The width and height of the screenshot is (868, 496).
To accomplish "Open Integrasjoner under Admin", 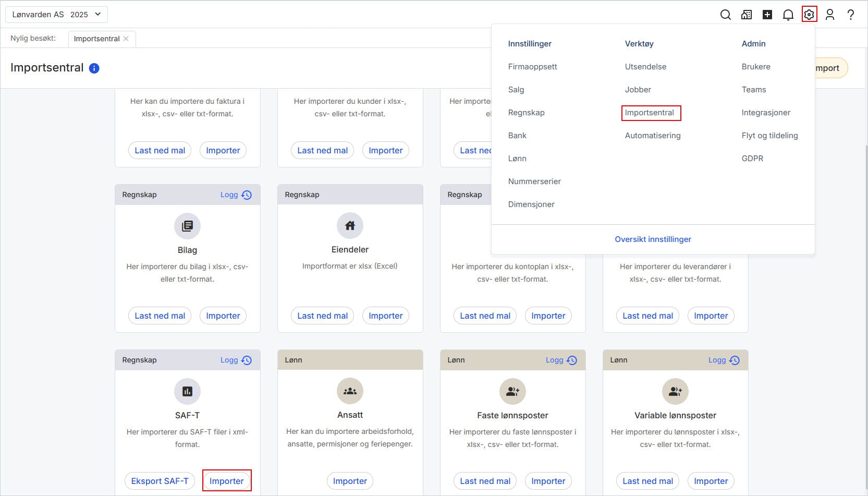I will pos(765,113).
